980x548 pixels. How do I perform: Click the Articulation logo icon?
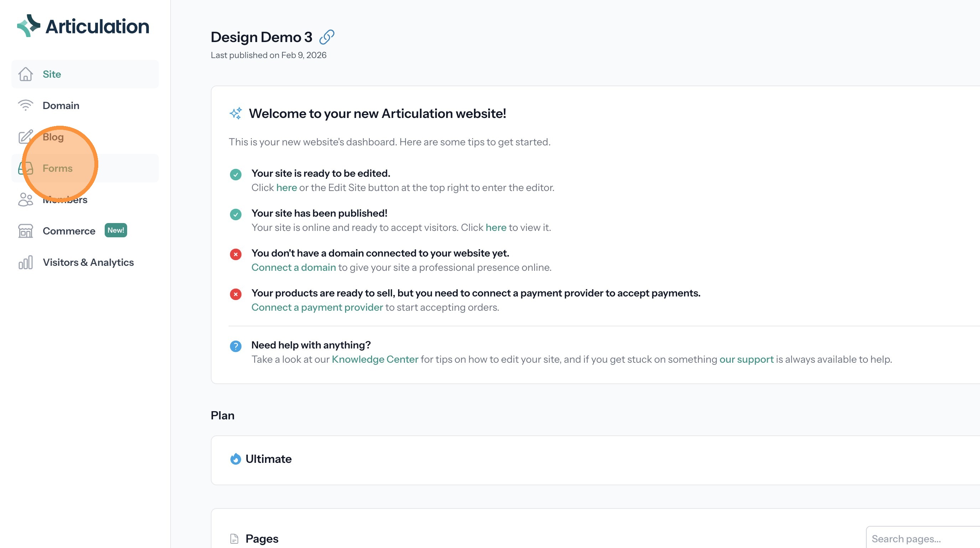pyautogui.click(x=28, y=26)
